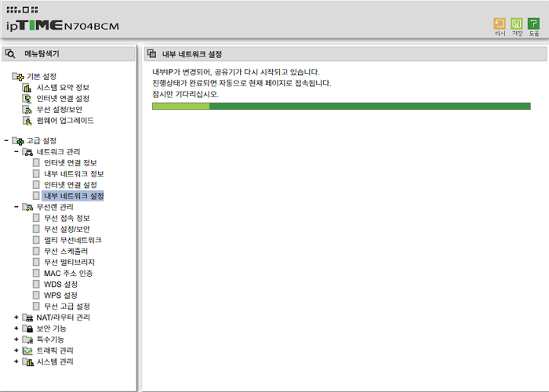Screen dimensions: 549x392
Task: Open WDS 설정 page
Action: pyautogui.click(x=60, y=284)
